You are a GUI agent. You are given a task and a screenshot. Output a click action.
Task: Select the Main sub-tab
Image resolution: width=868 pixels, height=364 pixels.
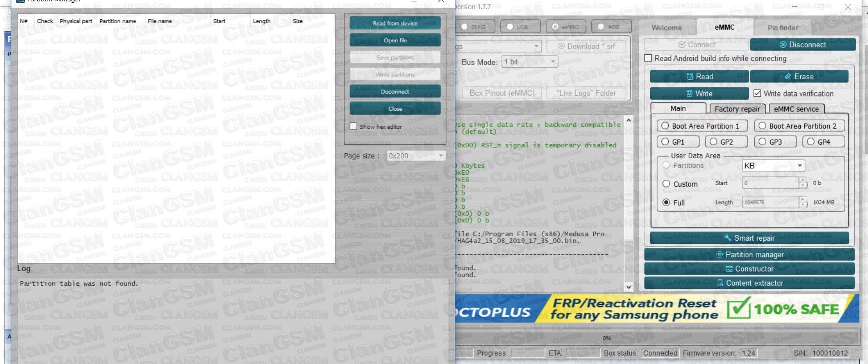pos(678,108)
